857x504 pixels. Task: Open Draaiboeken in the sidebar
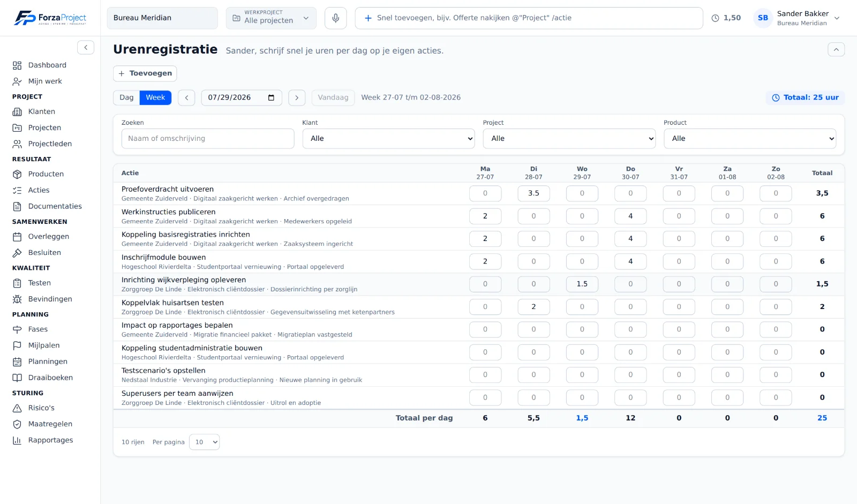click(x=50, y=378)
